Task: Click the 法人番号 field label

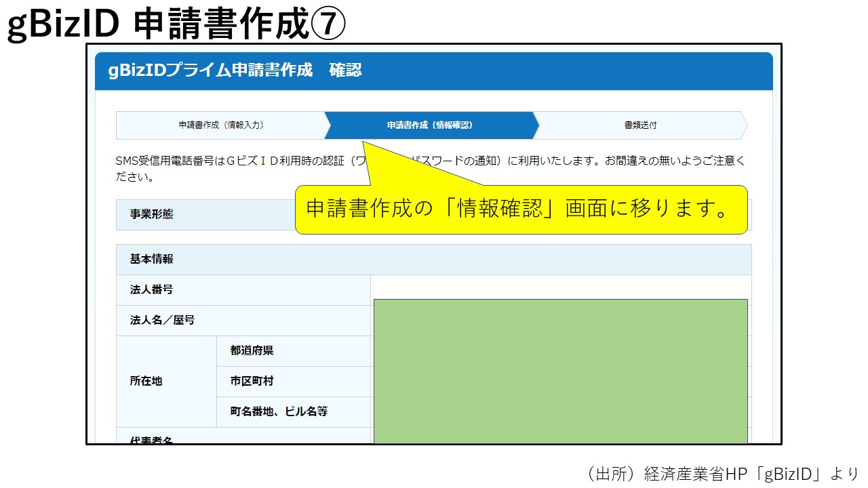Action: pos(152,289)
